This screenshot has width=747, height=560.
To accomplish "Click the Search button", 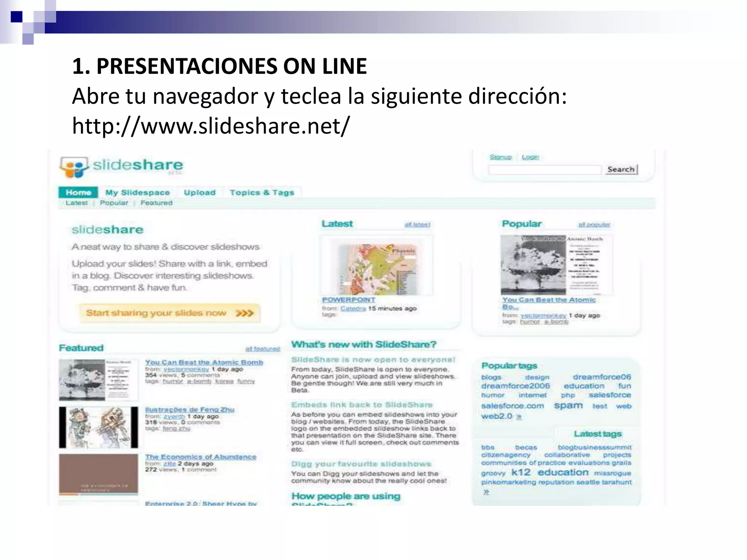I will click(x=622, y=170).
